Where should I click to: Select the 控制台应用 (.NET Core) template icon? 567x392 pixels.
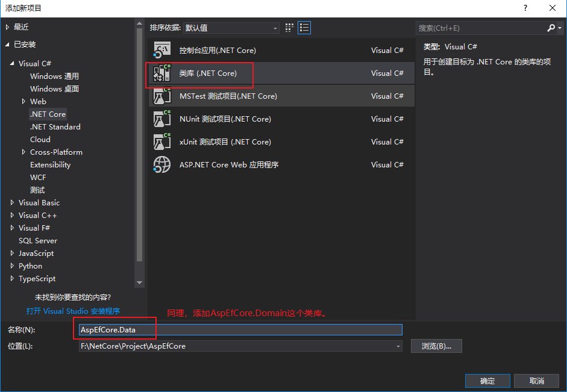tap(161, 50)
